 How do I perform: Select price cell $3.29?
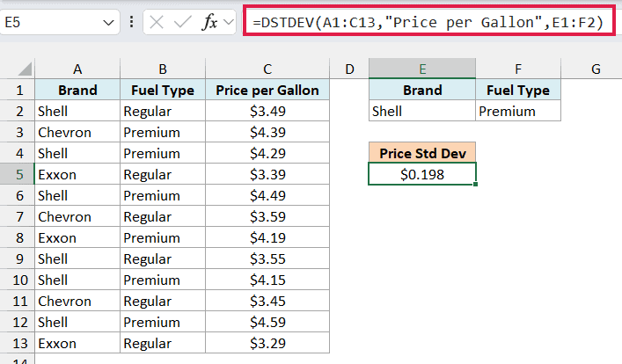tap(267, 344)
